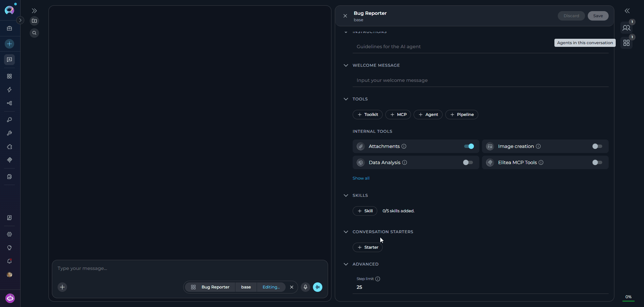Collapse the Instructions section chevron
This screenshot has width=644, height=307.
346,32
